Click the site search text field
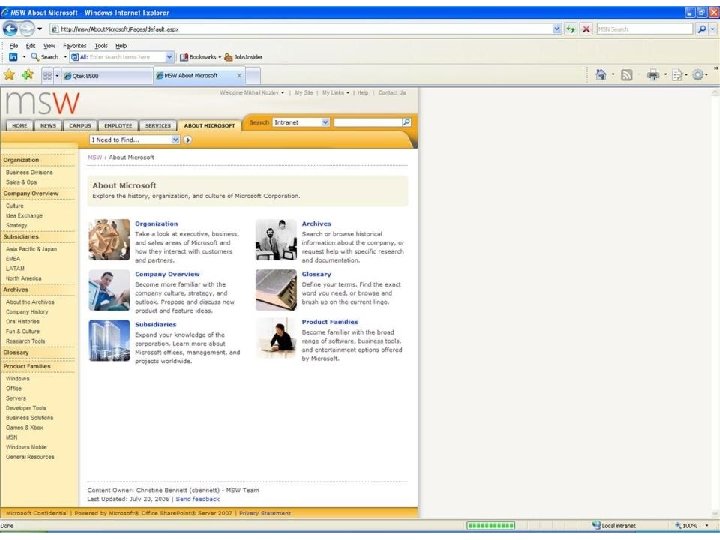Screen dimensions: 720x540 click(368, 123)
